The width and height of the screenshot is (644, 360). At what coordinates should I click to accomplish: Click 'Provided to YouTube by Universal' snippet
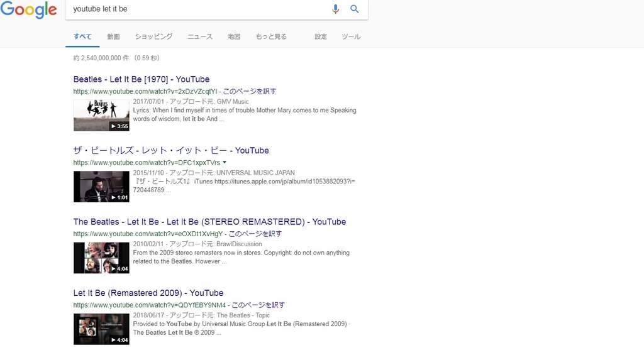241,329
